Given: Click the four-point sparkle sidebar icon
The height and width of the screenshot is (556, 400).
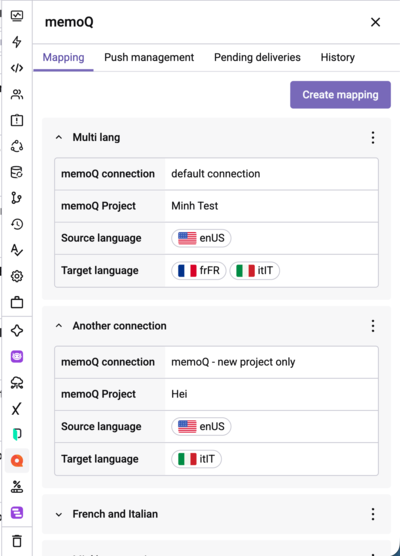Looking at the screenshot, I should 17,330.
